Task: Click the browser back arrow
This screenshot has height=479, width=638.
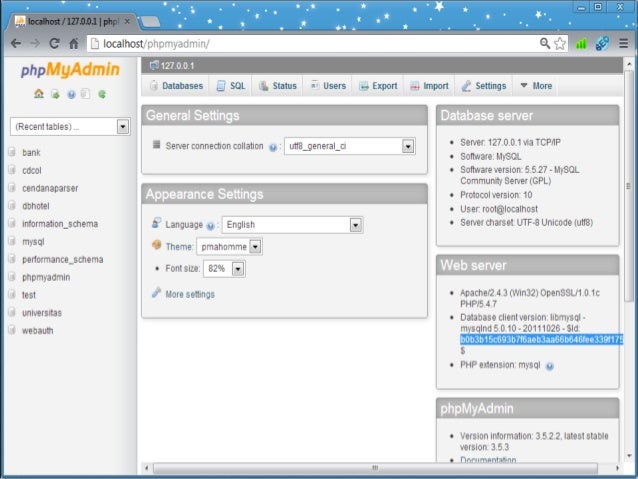Action: 16,44
